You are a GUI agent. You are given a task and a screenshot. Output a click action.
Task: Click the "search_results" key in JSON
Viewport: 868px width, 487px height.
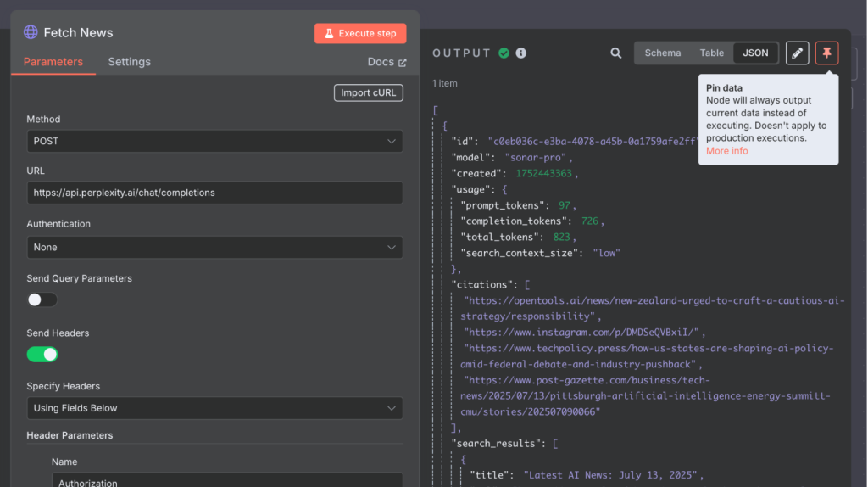point(495,444)
